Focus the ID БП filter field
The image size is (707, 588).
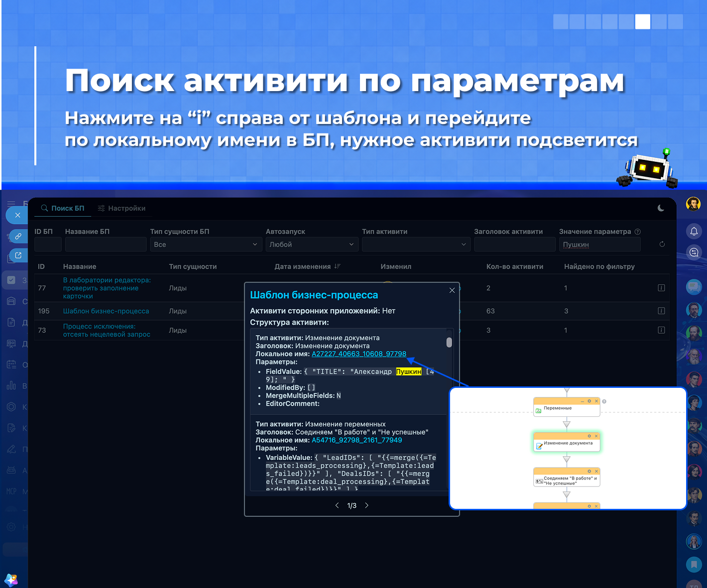click(x=48, y=244)
